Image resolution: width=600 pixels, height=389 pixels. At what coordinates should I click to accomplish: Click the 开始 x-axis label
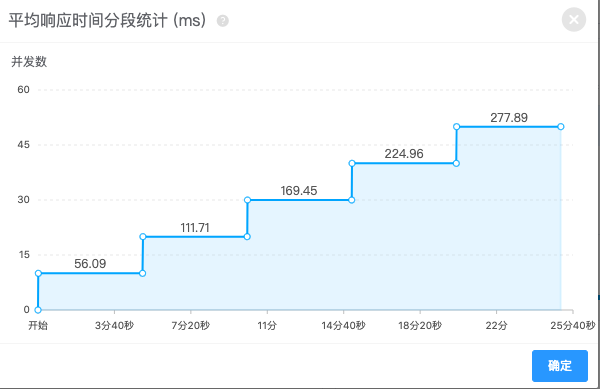pos(38,326)
